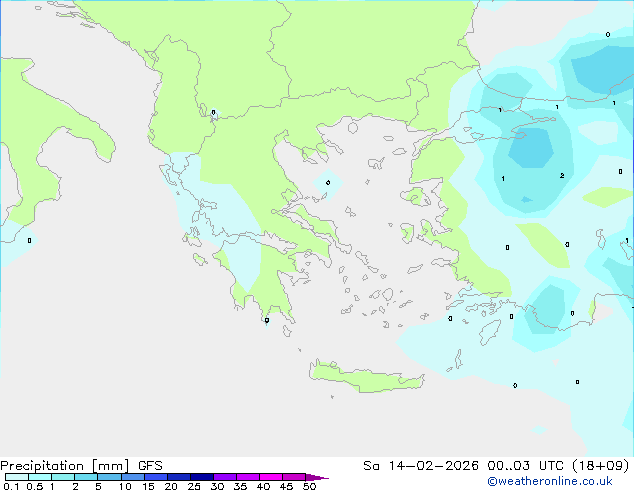This screenshot has height=490, width=634.
Task: Click the '0' value in the northern Aegean
Action: click(328, 183)
